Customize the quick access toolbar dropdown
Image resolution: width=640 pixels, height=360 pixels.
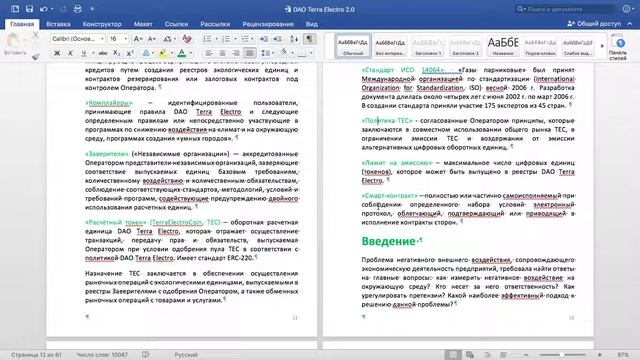click(x=92, y=9)
